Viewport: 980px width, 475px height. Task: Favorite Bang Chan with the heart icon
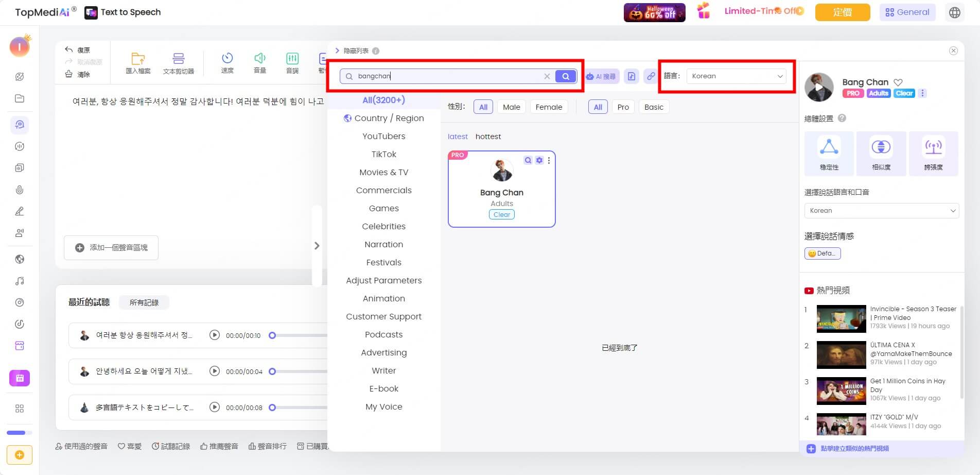(898, 82)
